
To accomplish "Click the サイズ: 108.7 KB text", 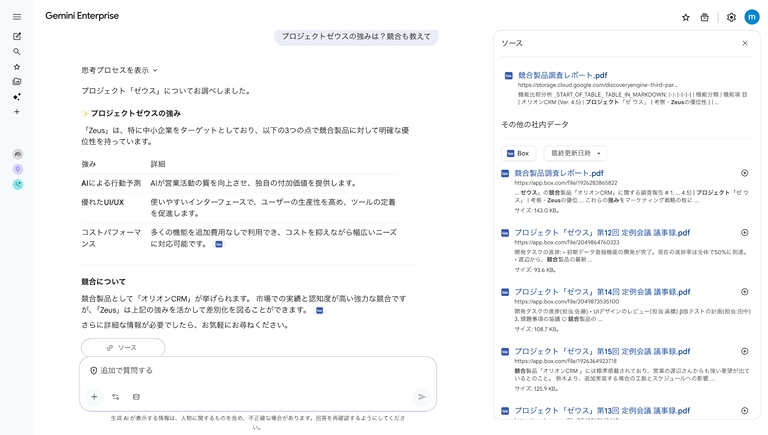I will 537,329.
